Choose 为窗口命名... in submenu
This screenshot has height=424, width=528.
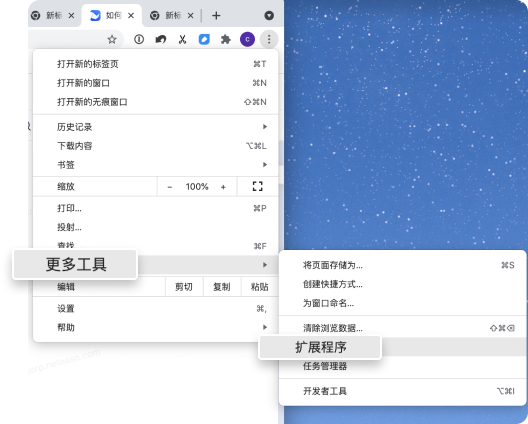coord(402,303)
